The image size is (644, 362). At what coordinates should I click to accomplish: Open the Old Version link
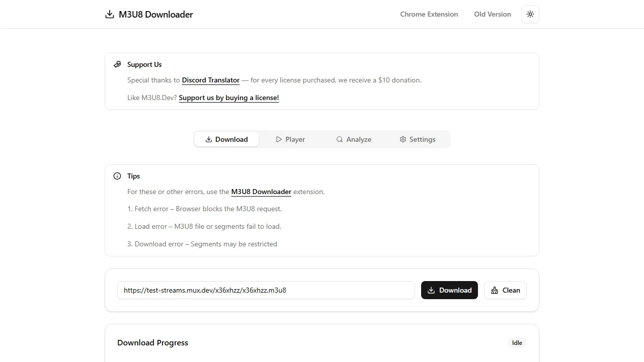click(493, 14)
